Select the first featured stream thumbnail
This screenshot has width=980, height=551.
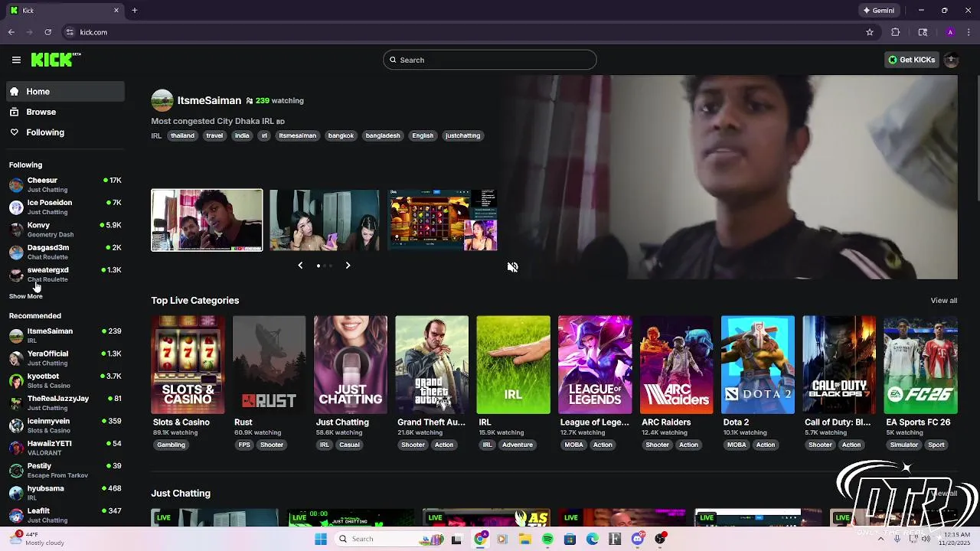(207, 220)
